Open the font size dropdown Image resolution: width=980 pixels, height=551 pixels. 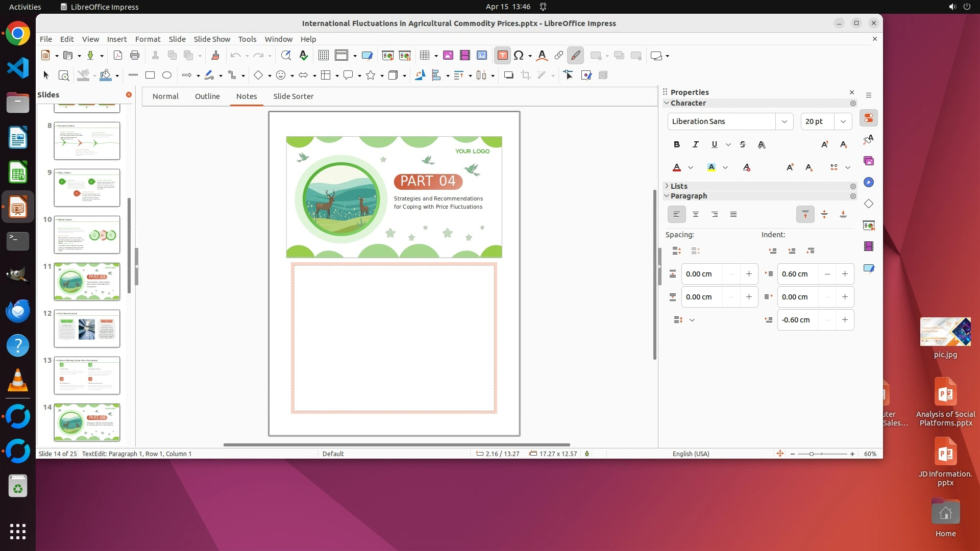click(x=843, y=121)
